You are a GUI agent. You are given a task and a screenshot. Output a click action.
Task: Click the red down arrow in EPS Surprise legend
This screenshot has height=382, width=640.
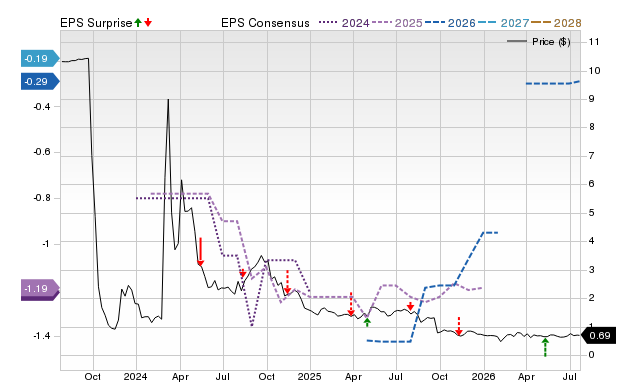click(148, 23)
